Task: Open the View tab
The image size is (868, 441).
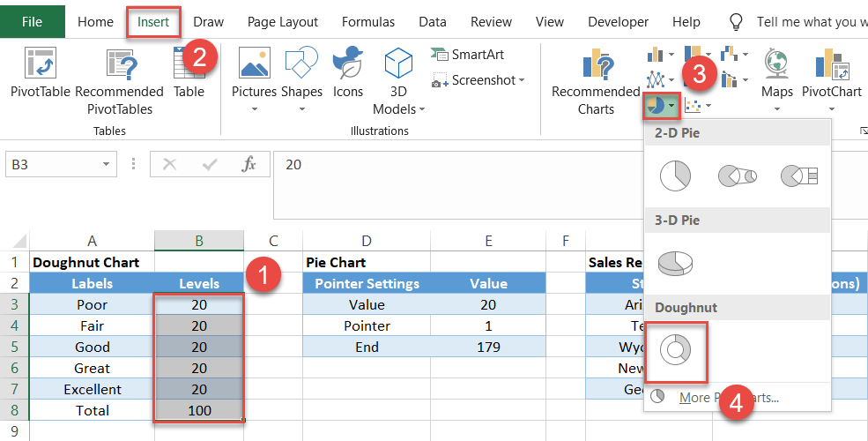Action: tap(550, 21)
